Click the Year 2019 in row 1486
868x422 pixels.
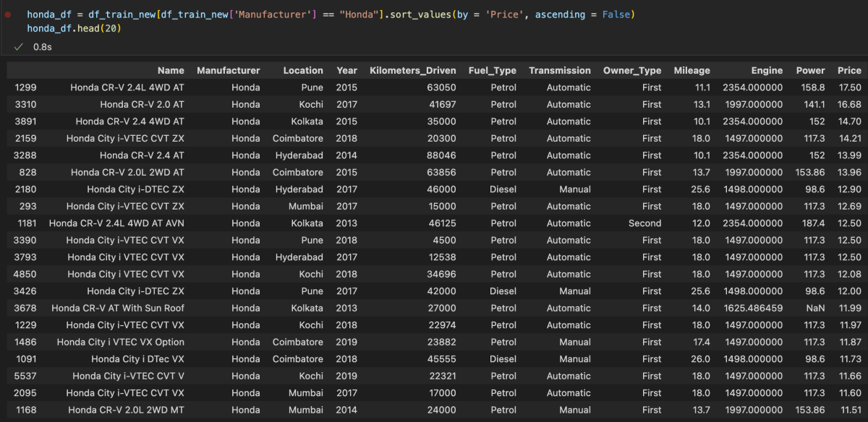(x=346, y=342)
